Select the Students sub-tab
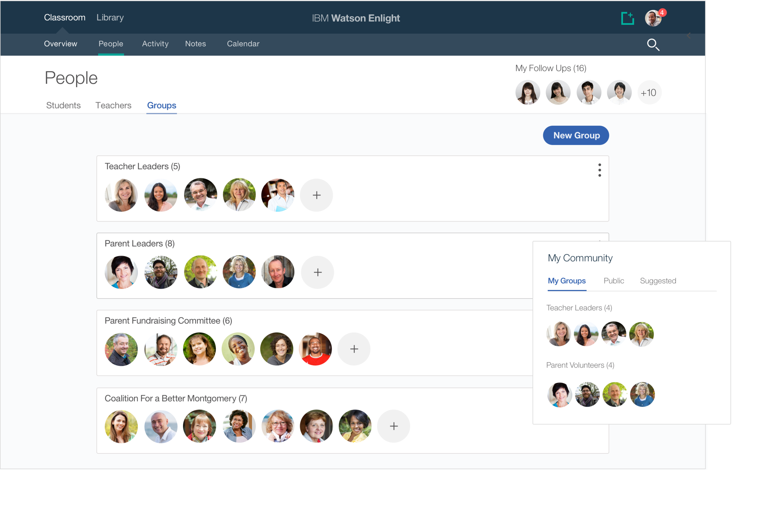Image resolution: width=763 pixels, height=532 pixels. (63, 105)
